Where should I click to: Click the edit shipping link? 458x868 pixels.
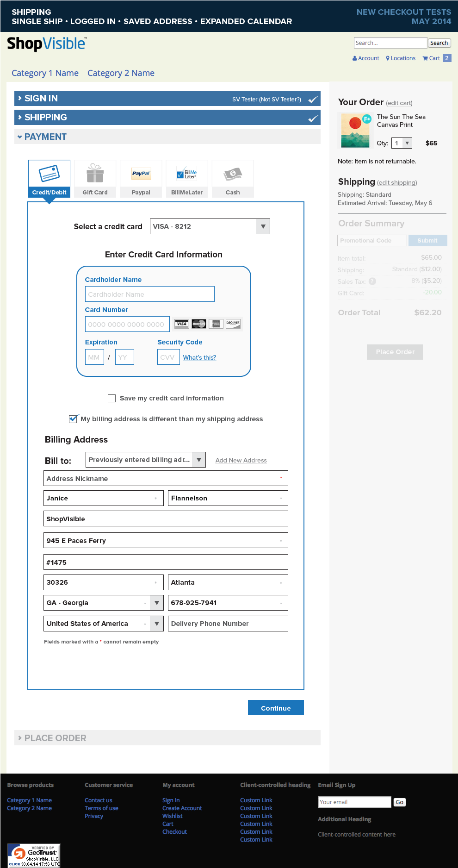tap(397, 183)
